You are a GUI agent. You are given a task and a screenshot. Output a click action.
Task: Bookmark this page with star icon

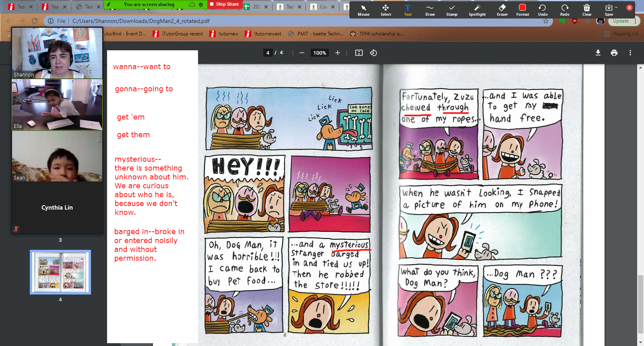[x=546, y=21]
